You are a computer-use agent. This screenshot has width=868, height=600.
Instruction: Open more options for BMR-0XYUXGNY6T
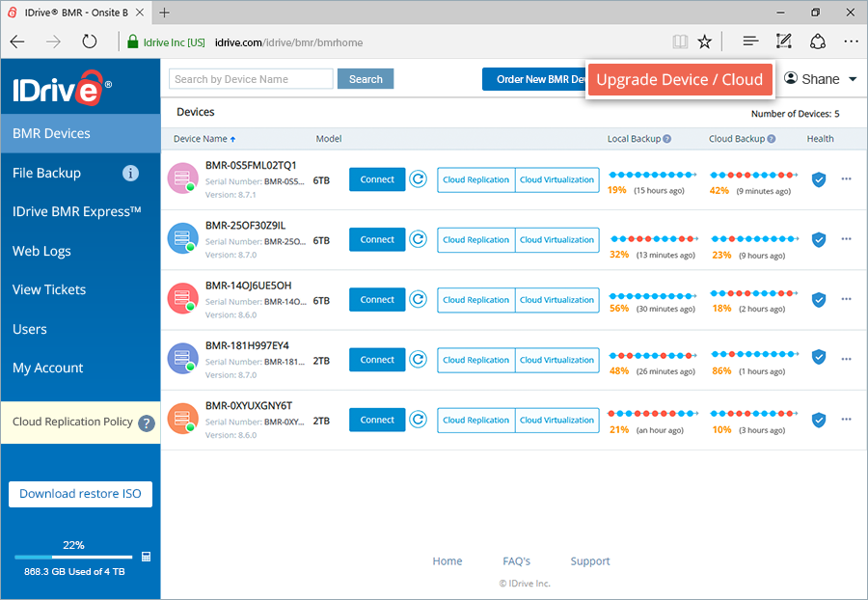tap(846, 419)
